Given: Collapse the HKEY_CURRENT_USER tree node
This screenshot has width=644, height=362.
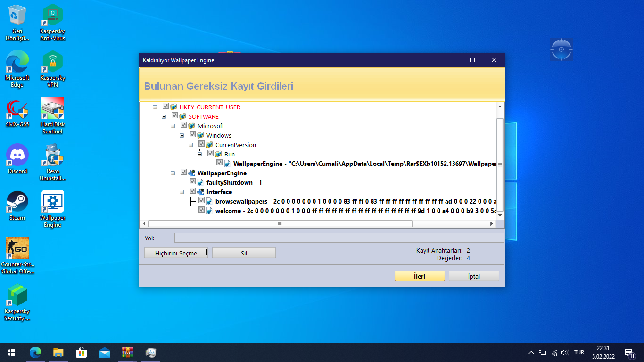Looking at the screenshot, I should click(155, 107).
